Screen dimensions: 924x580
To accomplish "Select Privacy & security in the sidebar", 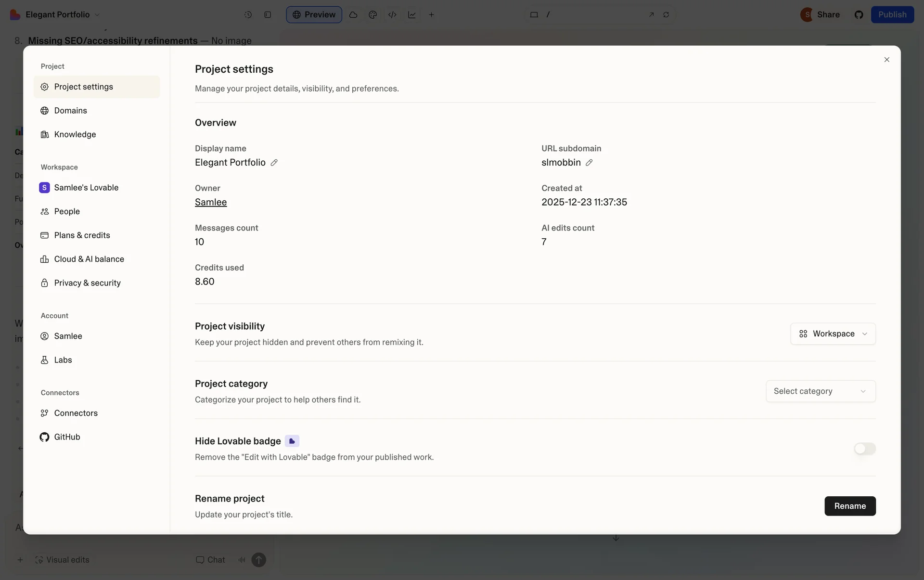I will tap(87, 283).
